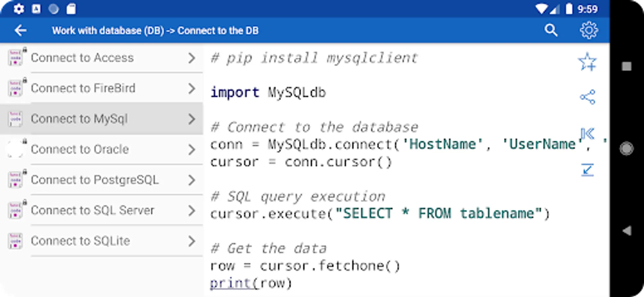Tap the Connect to SQLite snippet icon
This screenshot has width=644, height=297.
click(x=15, y=241)
